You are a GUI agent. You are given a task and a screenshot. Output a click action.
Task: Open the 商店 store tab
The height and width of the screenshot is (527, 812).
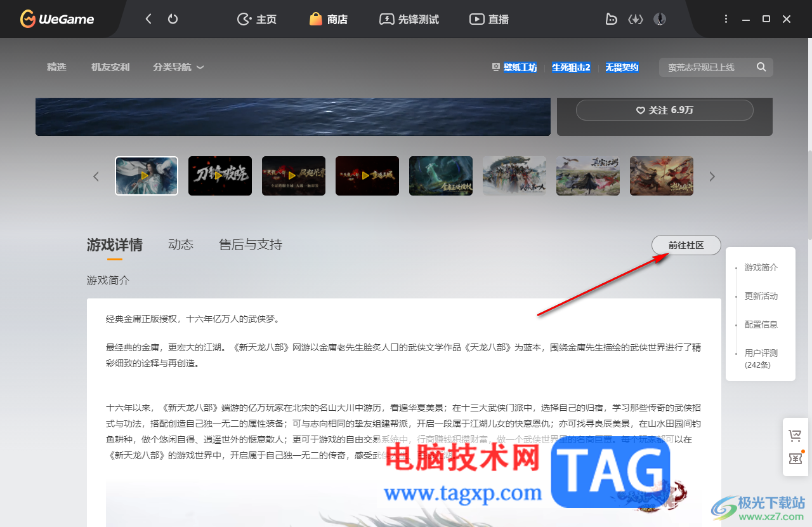click(x=329, y=19)
